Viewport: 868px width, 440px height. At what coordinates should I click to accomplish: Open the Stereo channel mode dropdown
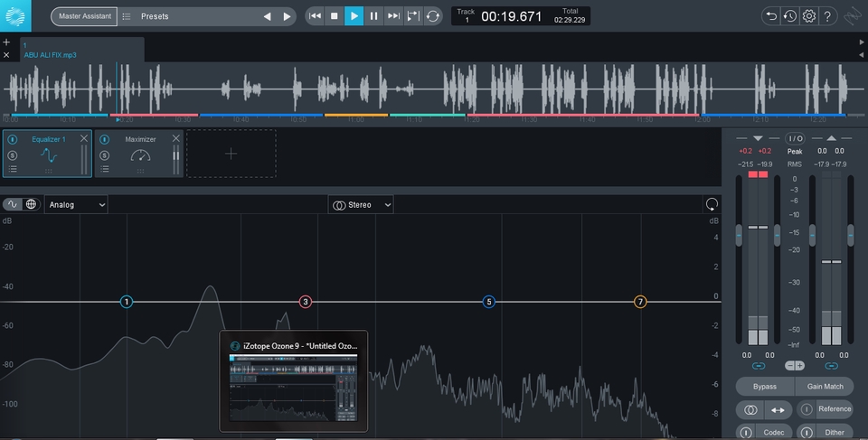tap(361, 205)
